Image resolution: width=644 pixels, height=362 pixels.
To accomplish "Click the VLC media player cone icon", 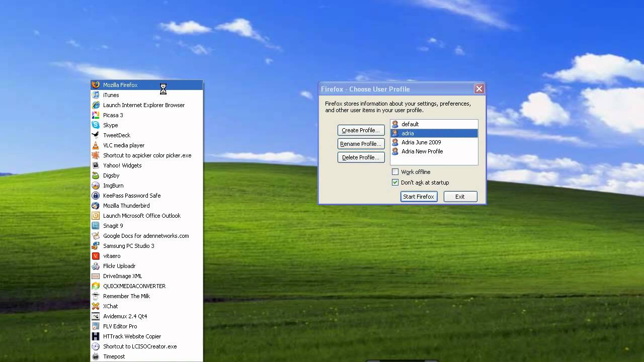I will point(96,145).
